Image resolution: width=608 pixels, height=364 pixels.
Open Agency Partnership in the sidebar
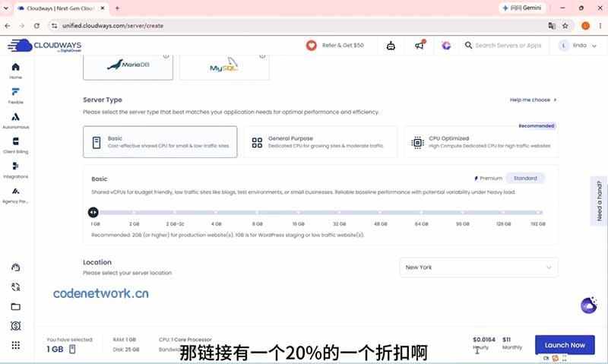point(15,195)
